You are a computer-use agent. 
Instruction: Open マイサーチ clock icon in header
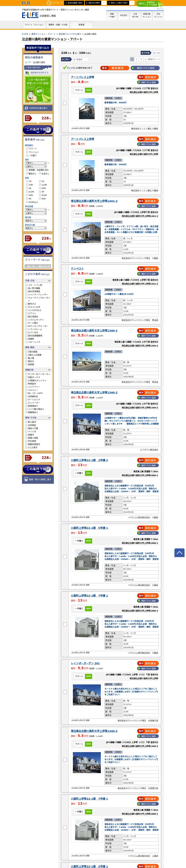[49, 3]
